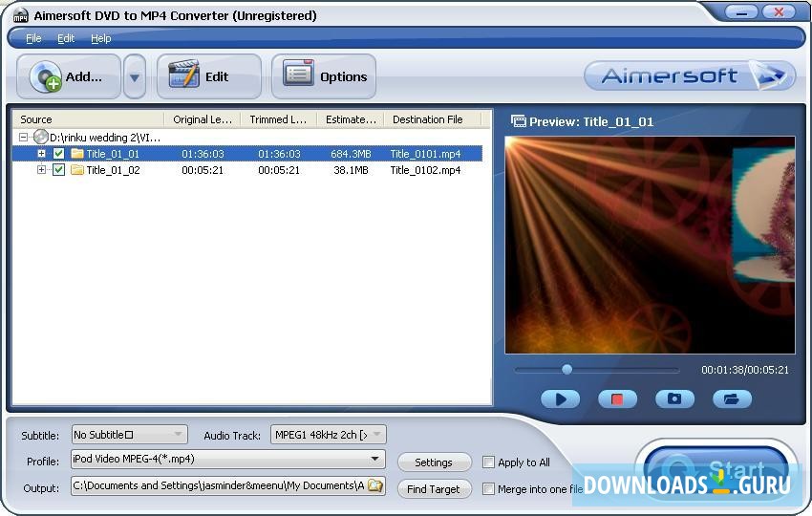Select Title_0102.mp4 destination cell
The width and height of the screenshot is (812, 516).
coord(425,170)
